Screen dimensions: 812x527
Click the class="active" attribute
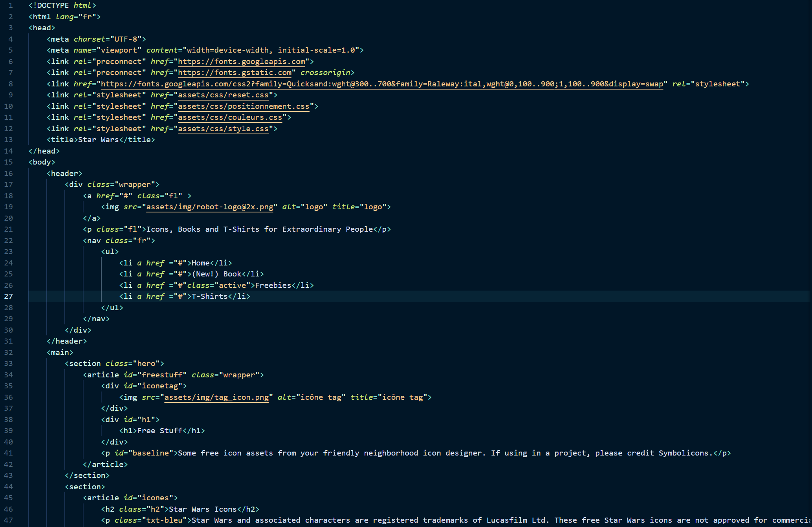point(218,285)
